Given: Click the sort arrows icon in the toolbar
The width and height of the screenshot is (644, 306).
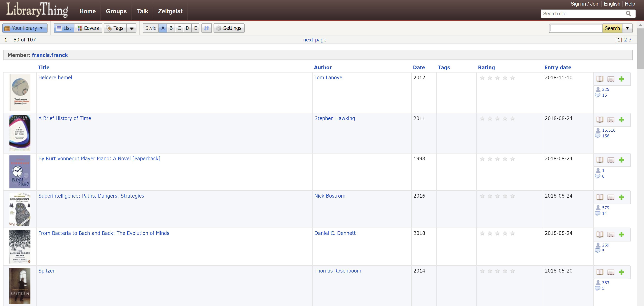Looking at the screenshot, I should point(207,28).
